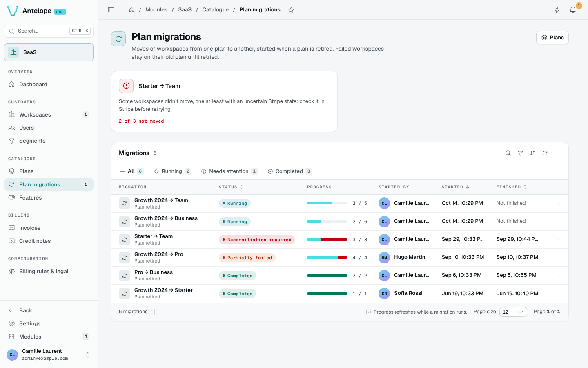Viewport: 588px width, 368px height.
Task: Favorite this page with the star icon
Action: click(291, 10)
